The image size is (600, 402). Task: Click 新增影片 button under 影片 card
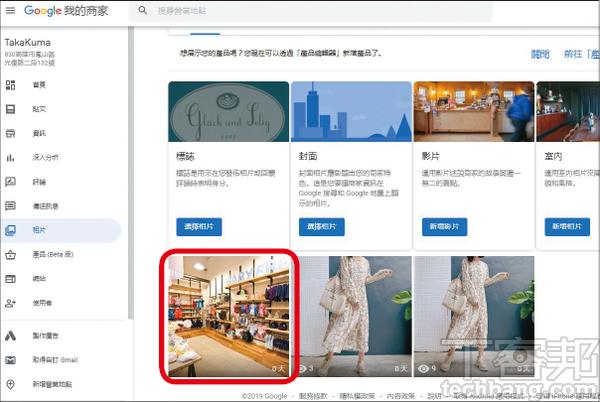[445, 227]
